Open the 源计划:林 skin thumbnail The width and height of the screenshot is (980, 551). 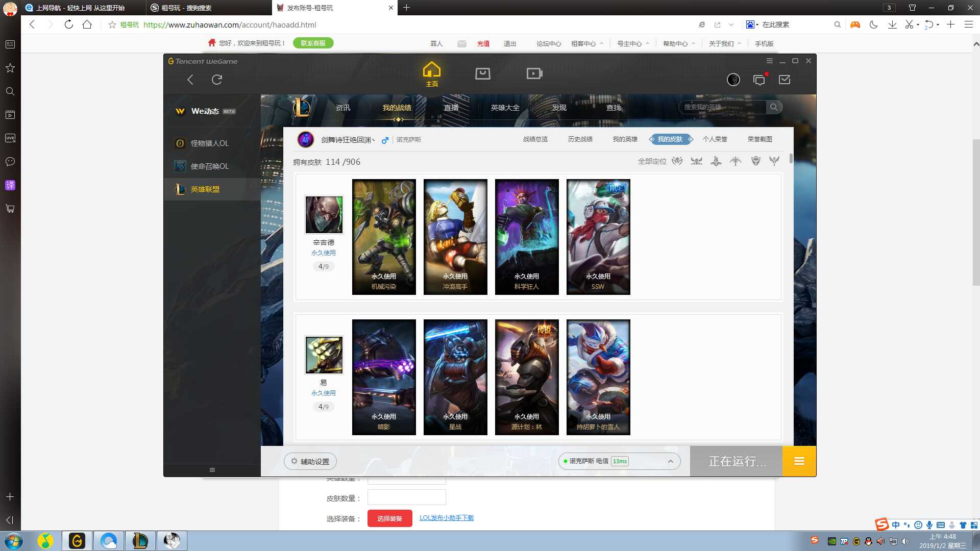pos(527,377)
